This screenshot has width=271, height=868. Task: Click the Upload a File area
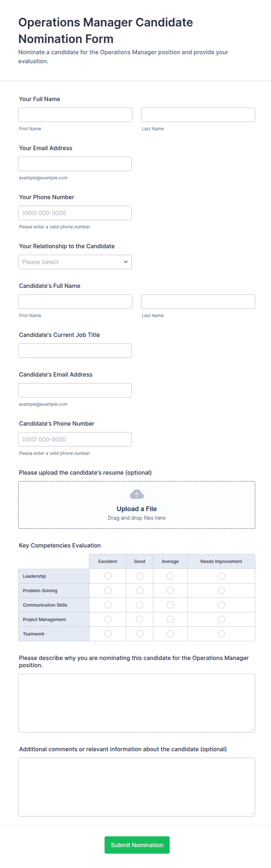click(137, 505)
